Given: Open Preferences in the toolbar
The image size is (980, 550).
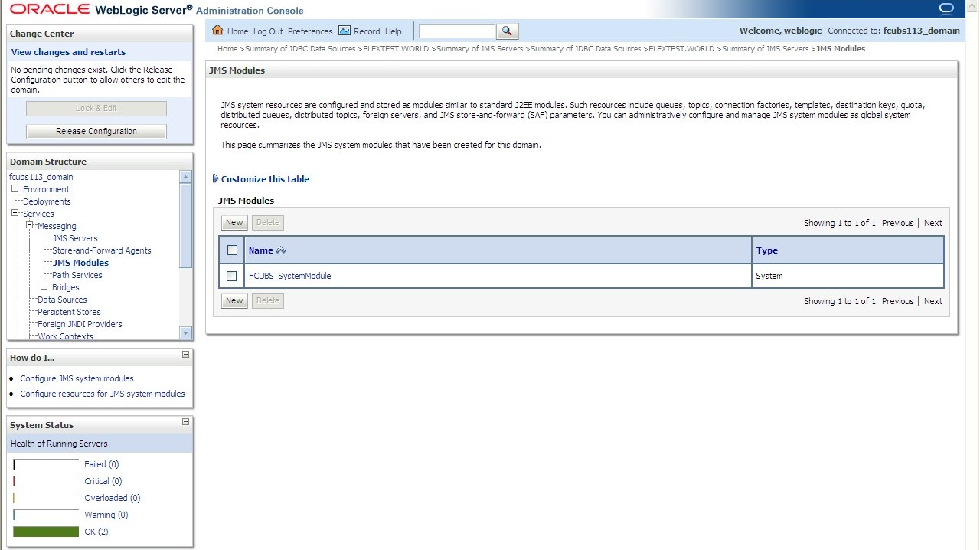Looking at the screenshot, I should click(x=310, y=31).
